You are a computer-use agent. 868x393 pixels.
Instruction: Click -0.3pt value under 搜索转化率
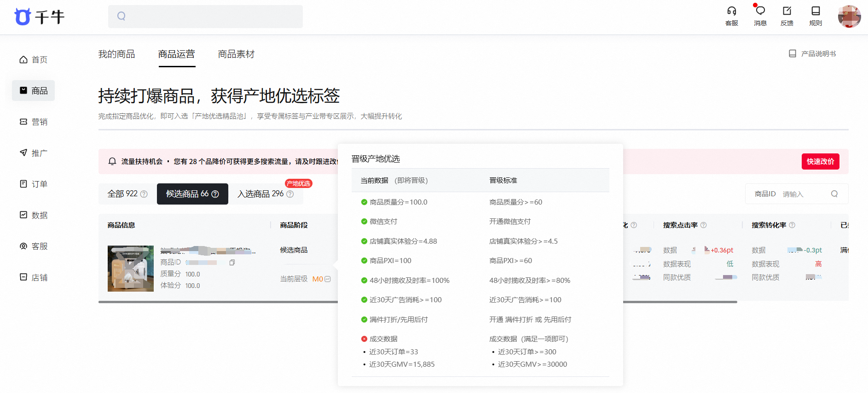click(813, 250)
